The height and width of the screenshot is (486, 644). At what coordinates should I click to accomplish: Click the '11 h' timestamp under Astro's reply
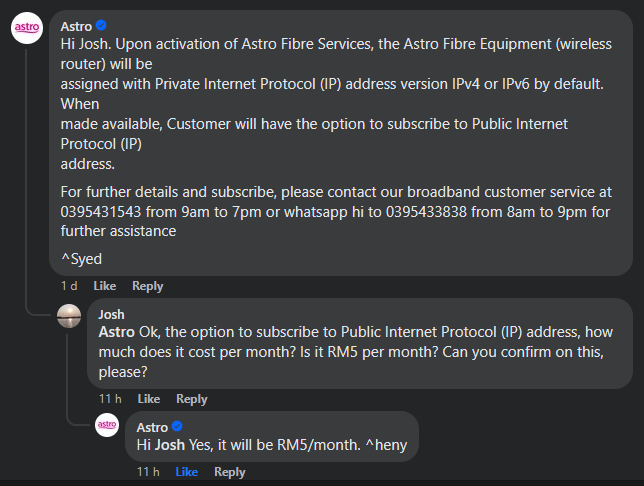(x=148, y=472)
